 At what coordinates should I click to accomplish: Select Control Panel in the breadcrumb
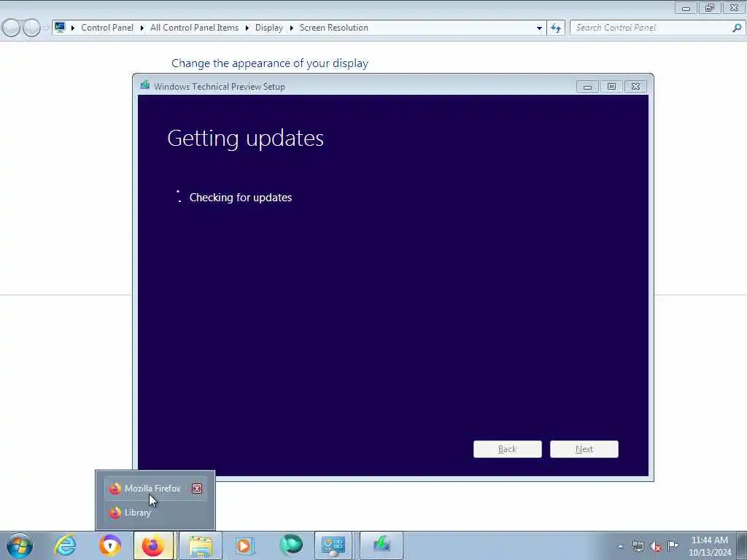coord(107,28)
